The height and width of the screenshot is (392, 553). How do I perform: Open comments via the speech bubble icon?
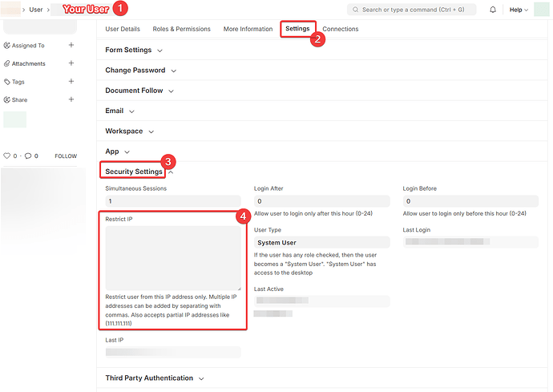(x=27, y=156)
